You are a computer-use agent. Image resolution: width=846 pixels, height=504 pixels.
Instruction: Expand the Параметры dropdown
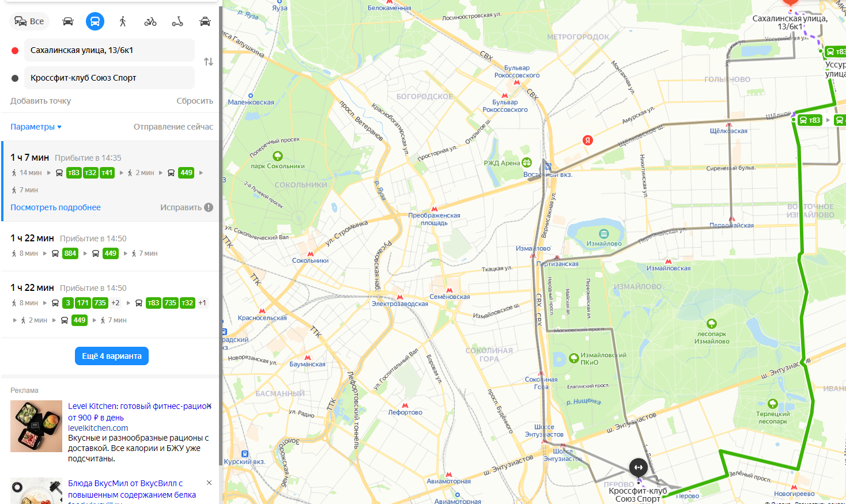click(36, 127)
